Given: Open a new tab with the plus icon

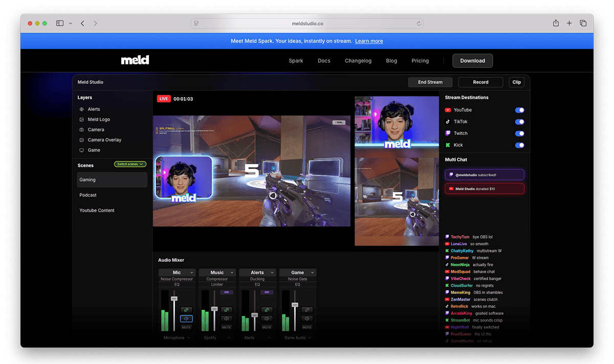Looking at the screenshot, I should coord(569,24).
